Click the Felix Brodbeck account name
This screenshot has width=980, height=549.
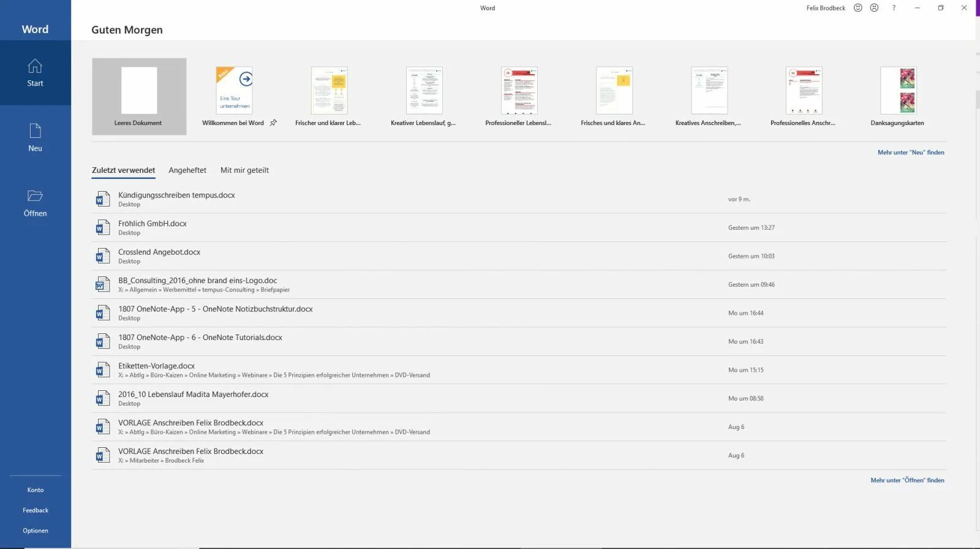click(826, 8)
